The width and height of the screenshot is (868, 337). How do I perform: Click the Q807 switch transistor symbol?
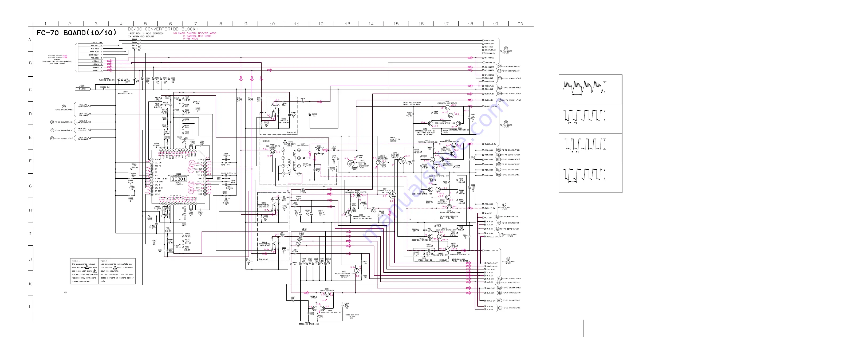pos(273,151)
